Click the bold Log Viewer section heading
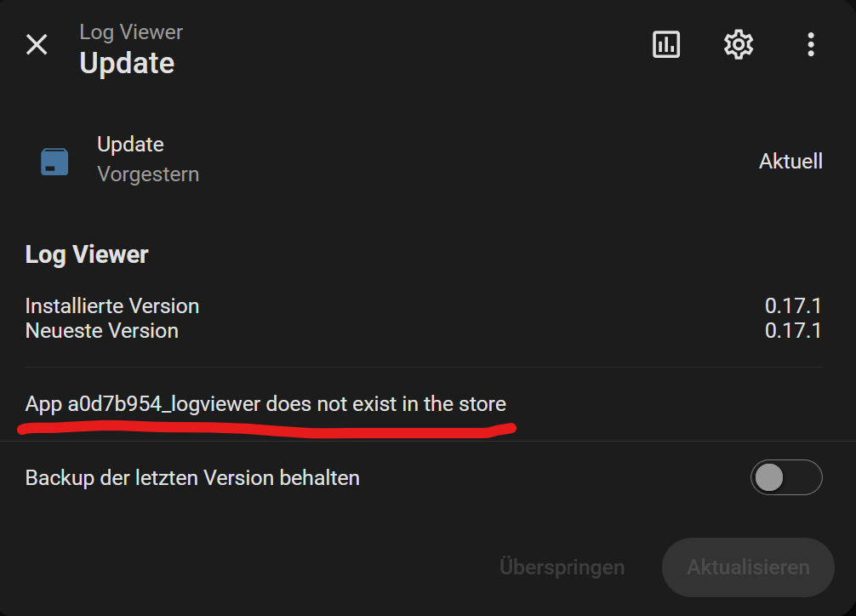 87,255
